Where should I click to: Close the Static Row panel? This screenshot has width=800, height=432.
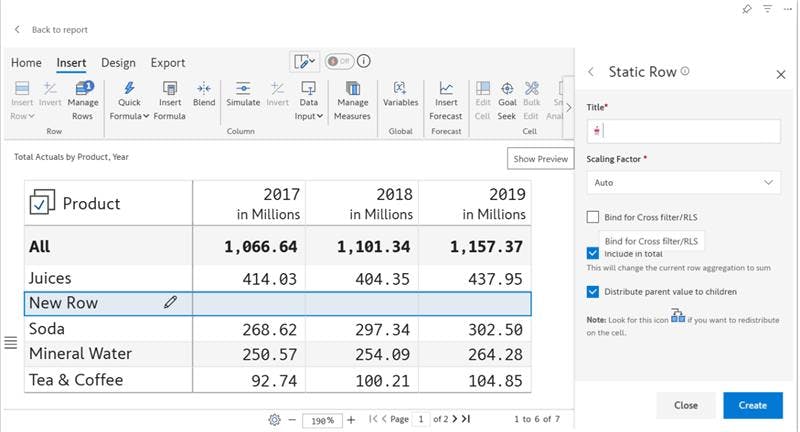781,75
